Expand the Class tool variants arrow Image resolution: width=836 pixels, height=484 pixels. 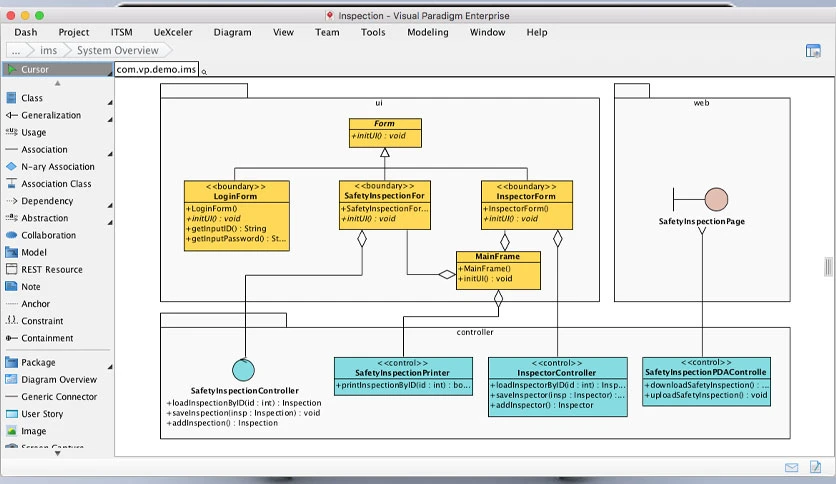(x=110, y=102)
